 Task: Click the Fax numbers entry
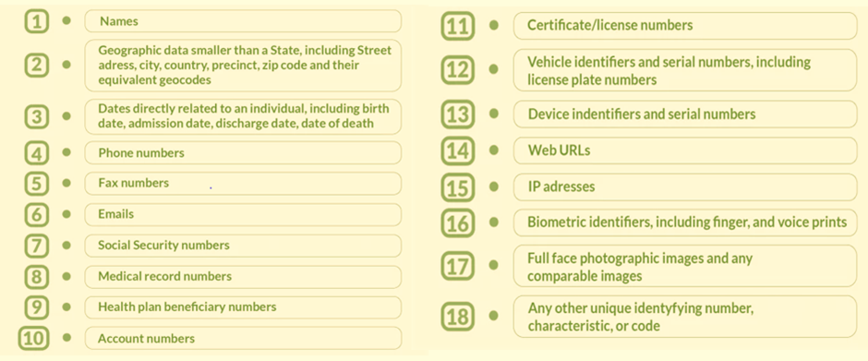(x=243, y=183)
